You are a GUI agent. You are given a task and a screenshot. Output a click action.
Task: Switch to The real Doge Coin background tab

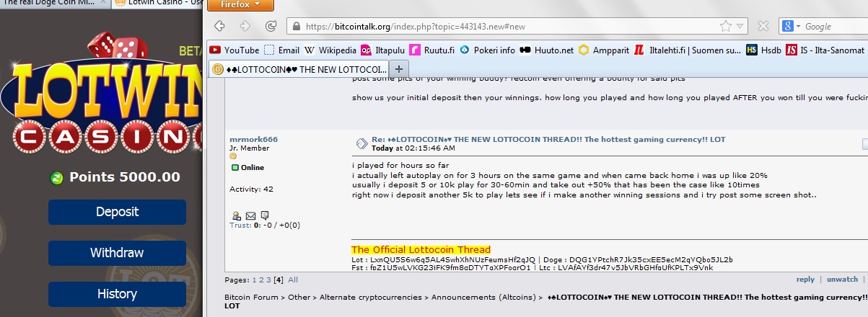click(54, 4)
